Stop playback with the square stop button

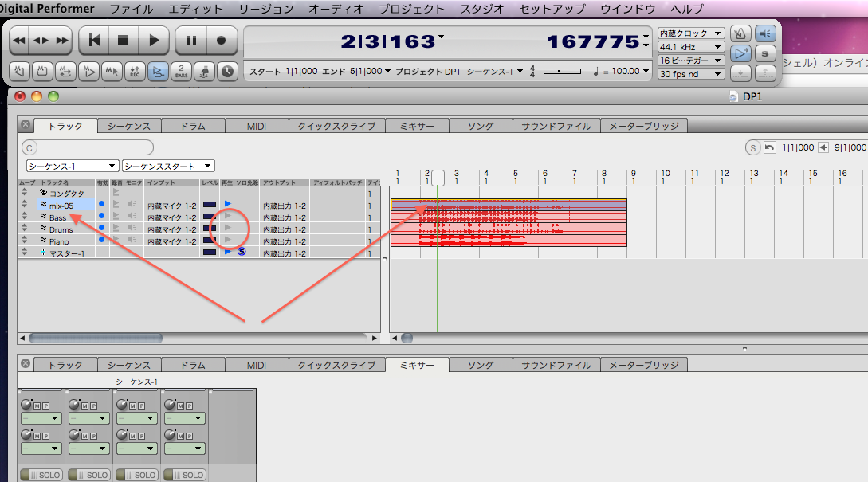(123, 41)
